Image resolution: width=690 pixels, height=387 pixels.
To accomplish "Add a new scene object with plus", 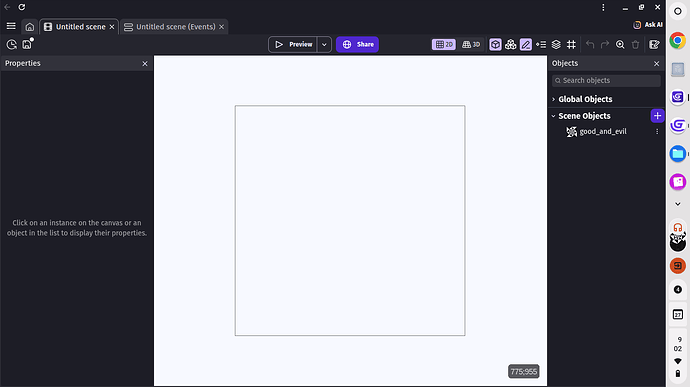I will [x=657, y=116].
